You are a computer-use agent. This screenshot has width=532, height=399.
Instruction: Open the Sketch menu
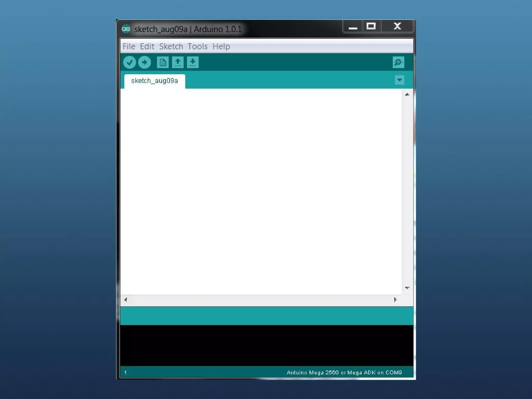click(x=171, y=46)
